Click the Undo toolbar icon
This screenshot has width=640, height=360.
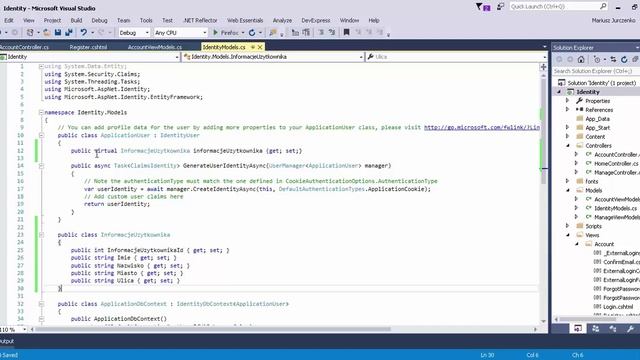click(84, 33)
